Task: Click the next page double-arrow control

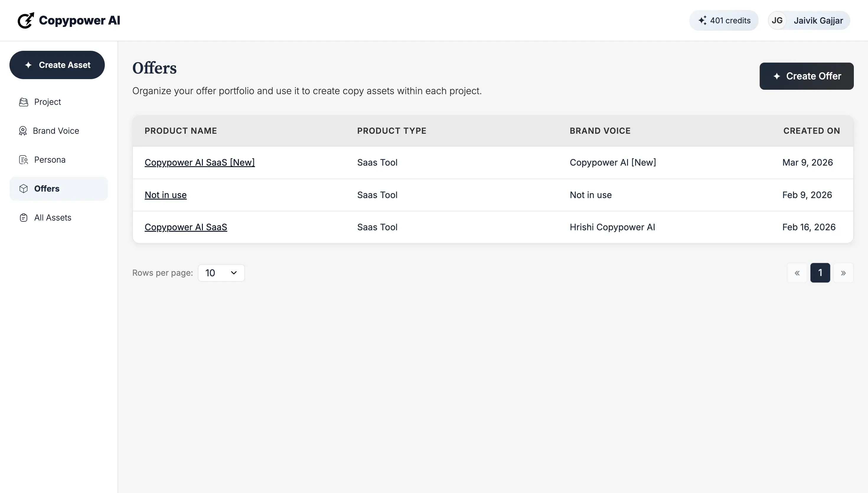Action: (843, 272)
